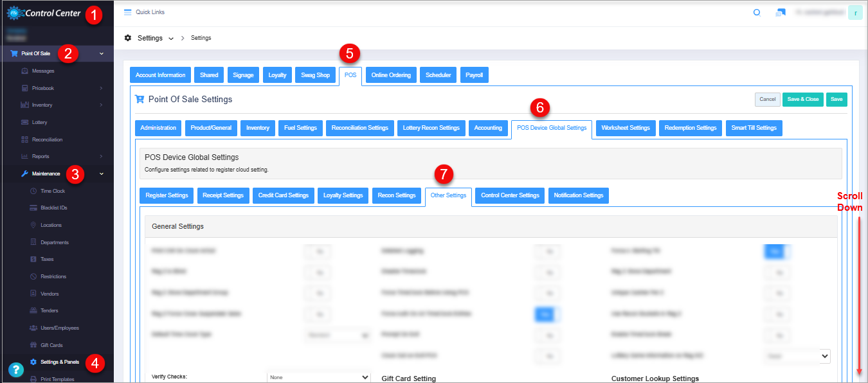Open the user avatar labeled r
The width and height of the screenshot is (868, 383).
point(854,12)
